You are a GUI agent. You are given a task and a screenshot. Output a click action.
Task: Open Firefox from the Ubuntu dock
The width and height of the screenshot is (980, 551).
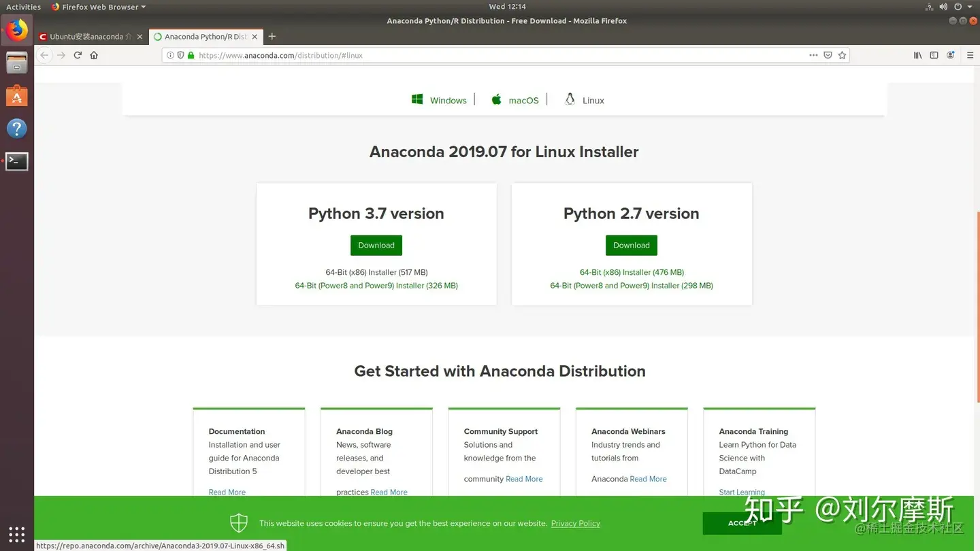pos(17,31)
